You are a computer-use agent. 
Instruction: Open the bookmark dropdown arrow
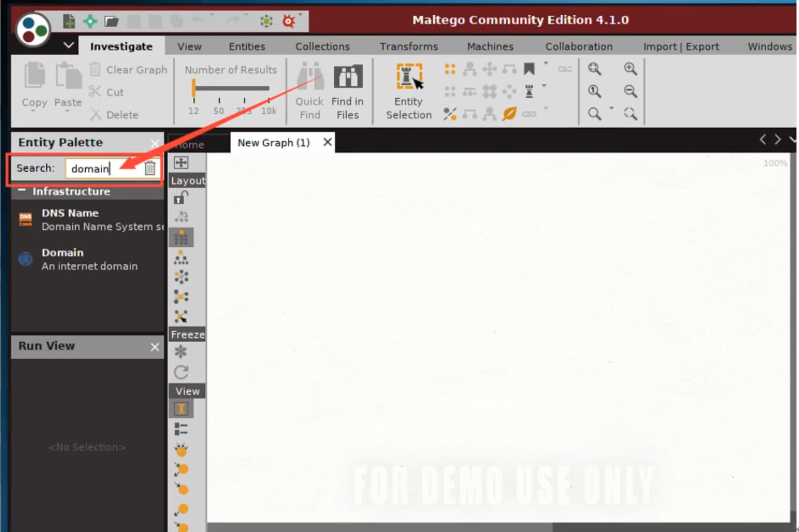pyautogui.click(x=545, y=63)
